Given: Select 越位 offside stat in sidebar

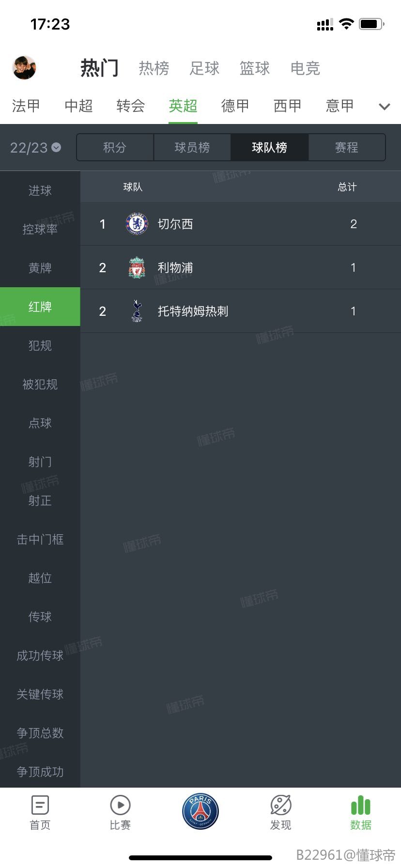Looking at the screenshot, I should (x=40, y=578).
